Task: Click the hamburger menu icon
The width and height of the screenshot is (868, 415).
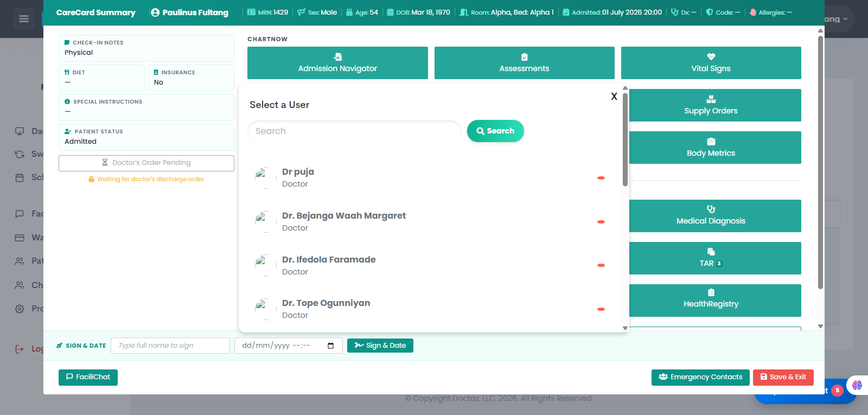Action: click(24, 19)
